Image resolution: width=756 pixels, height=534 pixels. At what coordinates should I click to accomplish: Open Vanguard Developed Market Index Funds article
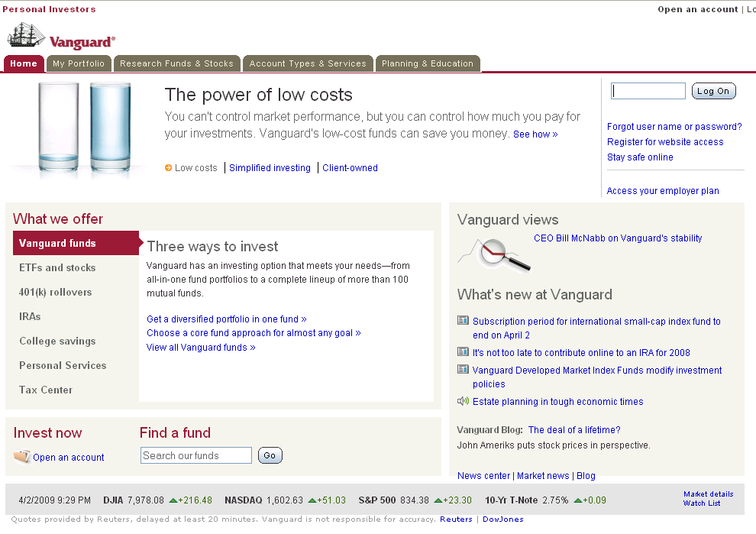click(x=597, y=377)
